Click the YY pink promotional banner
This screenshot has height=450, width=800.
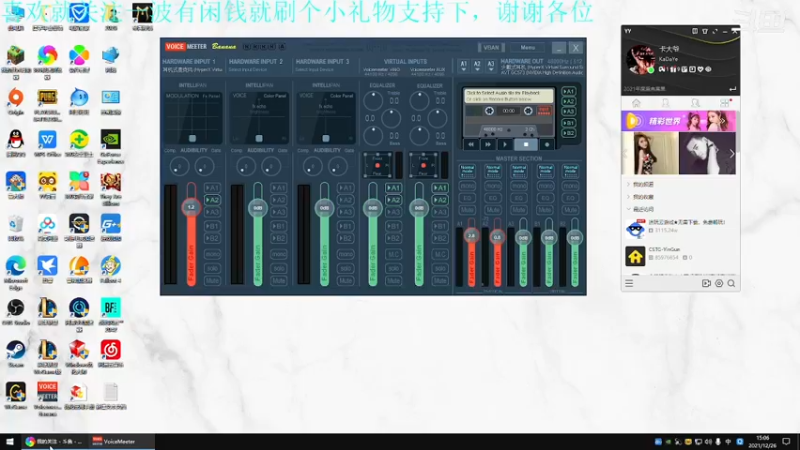[x=679, y=121]
